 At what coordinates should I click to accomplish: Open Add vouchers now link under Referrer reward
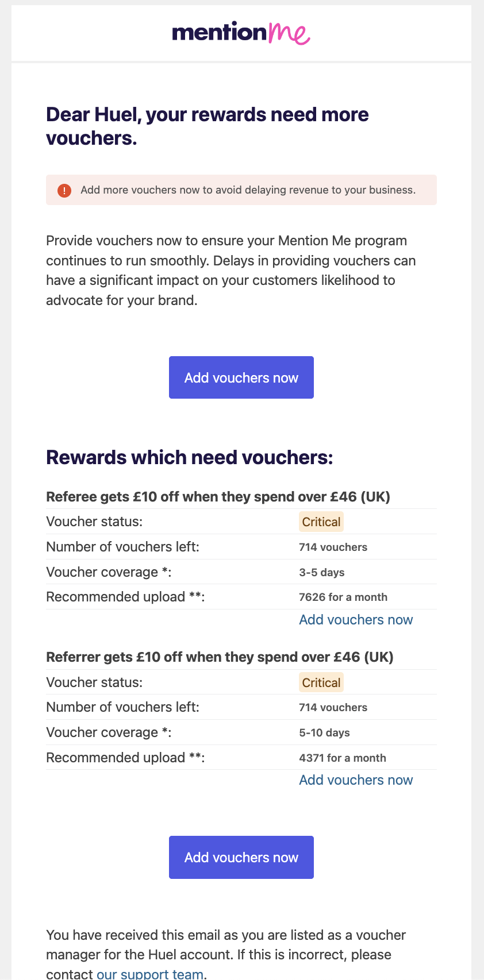tap(356, 780)
